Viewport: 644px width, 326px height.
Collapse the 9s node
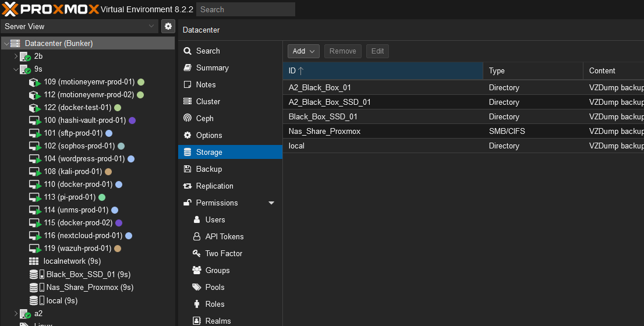pos(16,69)
